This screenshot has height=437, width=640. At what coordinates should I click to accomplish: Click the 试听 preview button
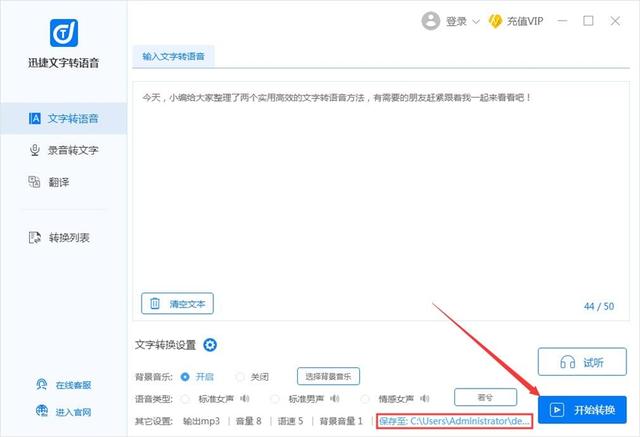582,362
